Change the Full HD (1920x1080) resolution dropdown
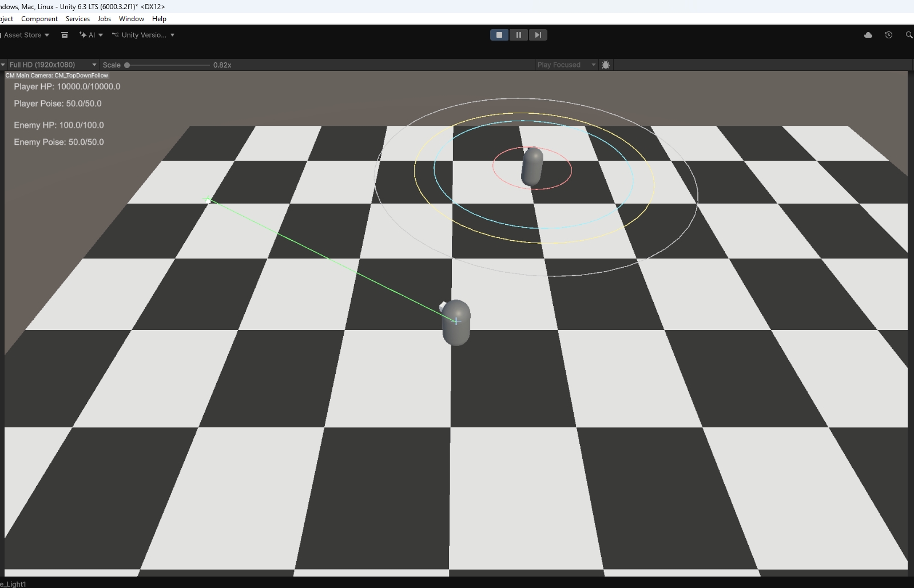This screenshot has height=588, width=914. pyautogui.click(x=51, y=65)
